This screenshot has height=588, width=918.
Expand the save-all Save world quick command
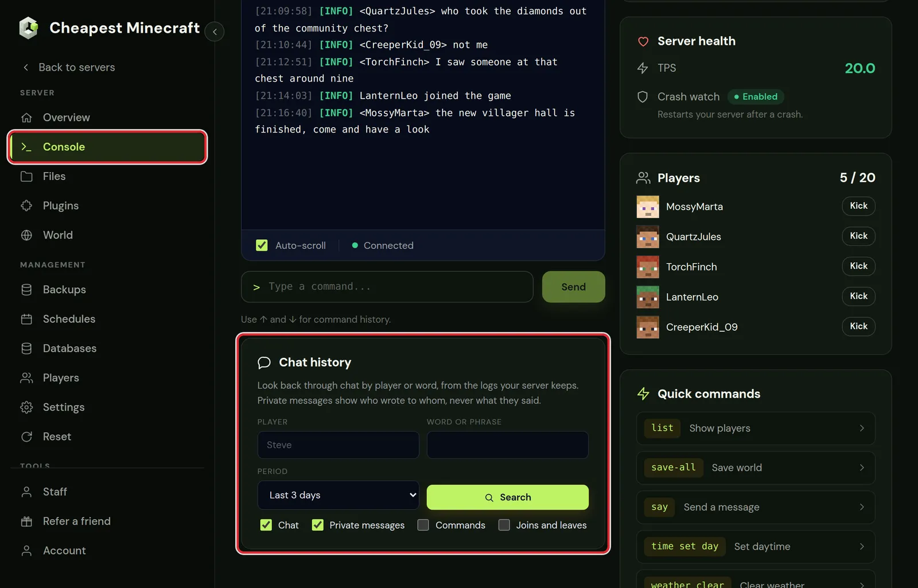pyautogui.click(x=756, y=468)
